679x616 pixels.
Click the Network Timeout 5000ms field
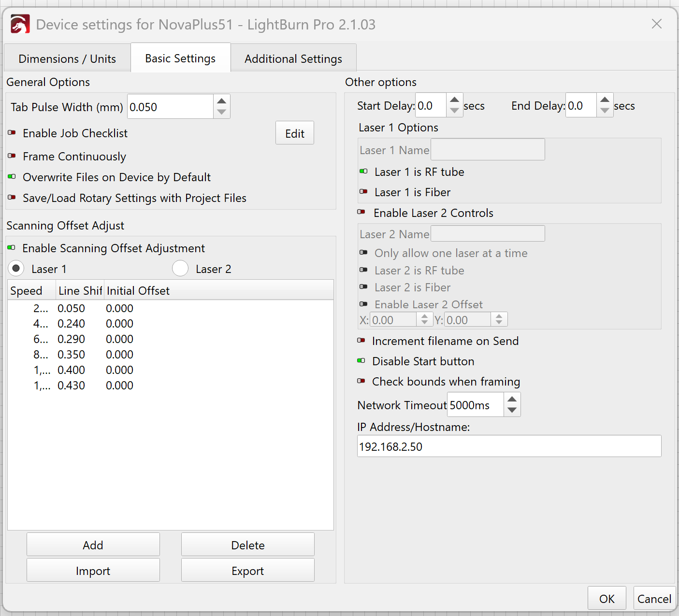click(476, 405)
